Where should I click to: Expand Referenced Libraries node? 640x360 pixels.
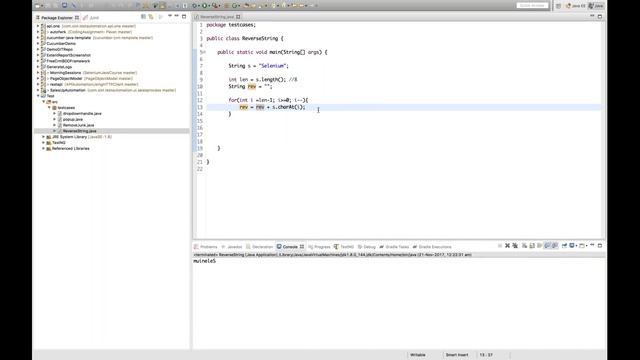pos(44,149)
